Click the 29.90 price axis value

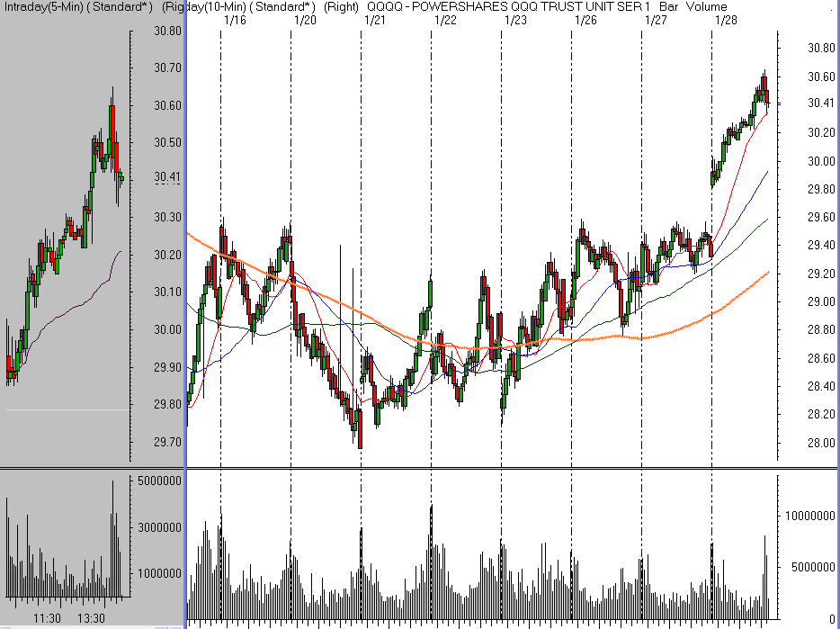tap(167, 367)
